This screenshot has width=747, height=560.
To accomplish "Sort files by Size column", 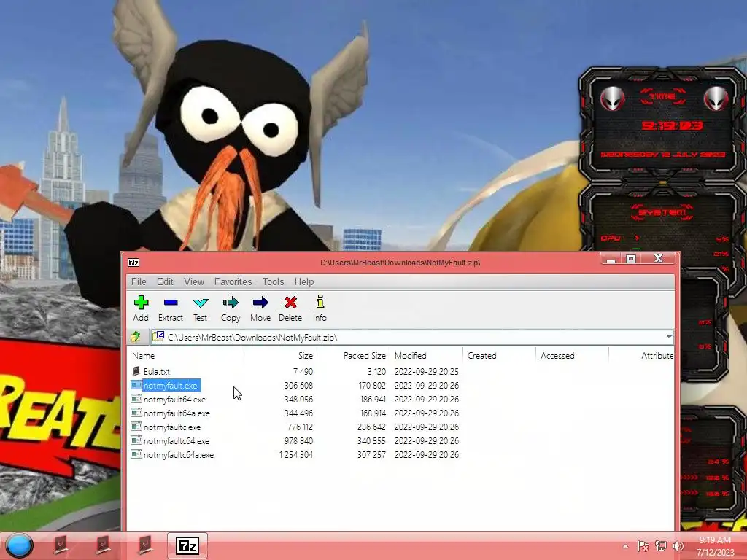I will pos(281,355).
